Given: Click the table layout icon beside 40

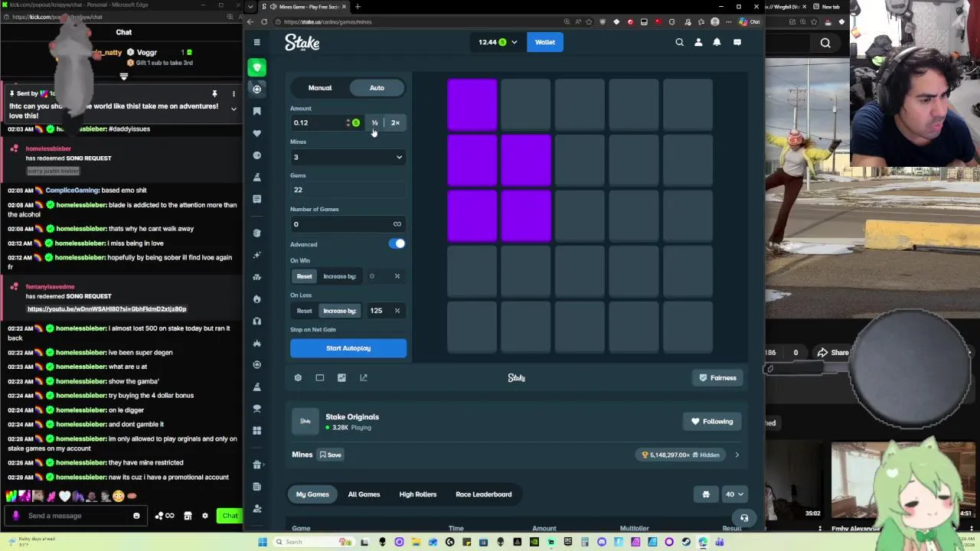Looking at the screenshot, I should [706, 494].
